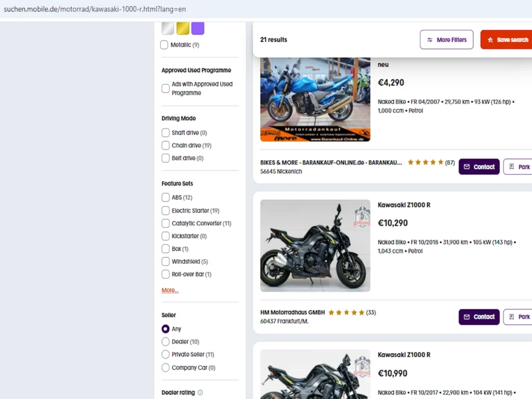Tick the Kickstarter checkbox
The height and width of the screenshot is (399, 532).
pos(166,236)
